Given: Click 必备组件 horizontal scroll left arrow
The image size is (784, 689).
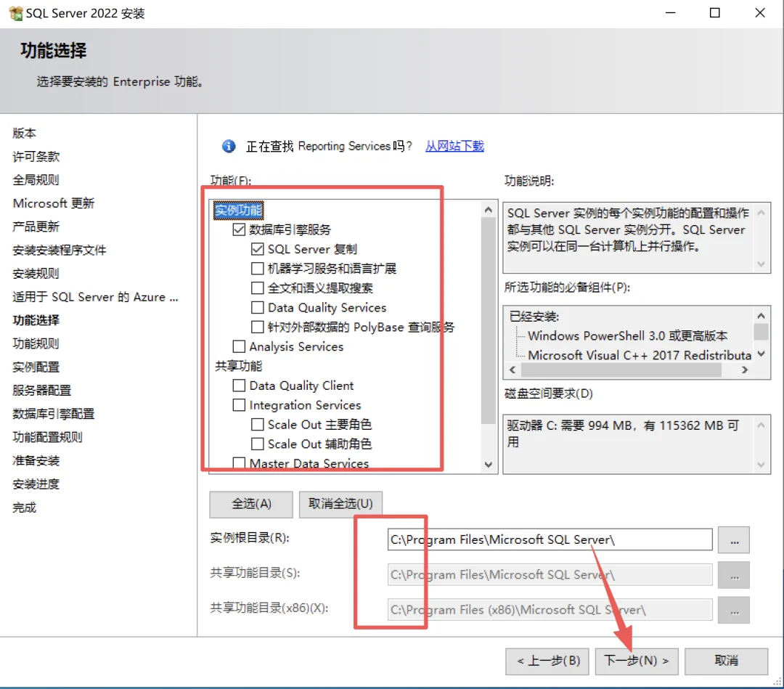Looking at the screenshot, I should pyautogui.click(x=513, y=370).
